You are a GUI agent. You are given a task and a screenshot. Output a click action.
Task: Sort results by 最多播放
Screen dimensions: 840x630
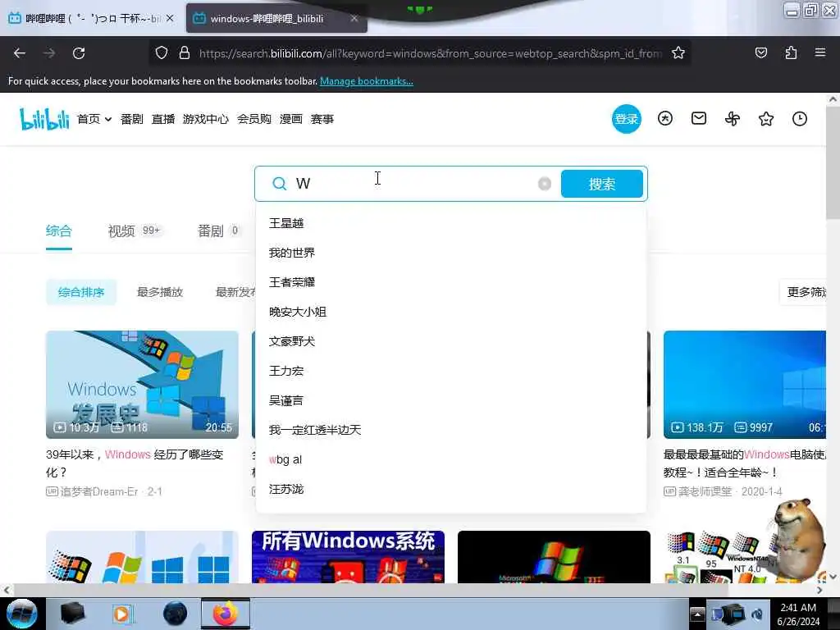160,292
